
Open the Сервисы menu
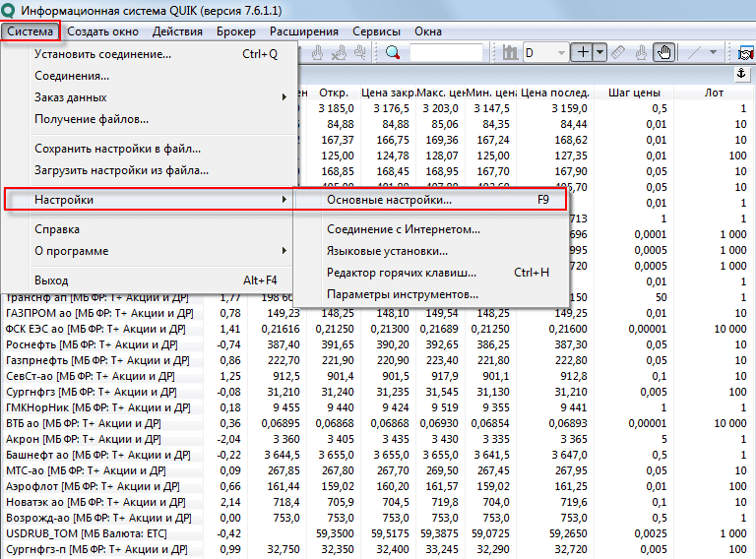pos(376,31)
